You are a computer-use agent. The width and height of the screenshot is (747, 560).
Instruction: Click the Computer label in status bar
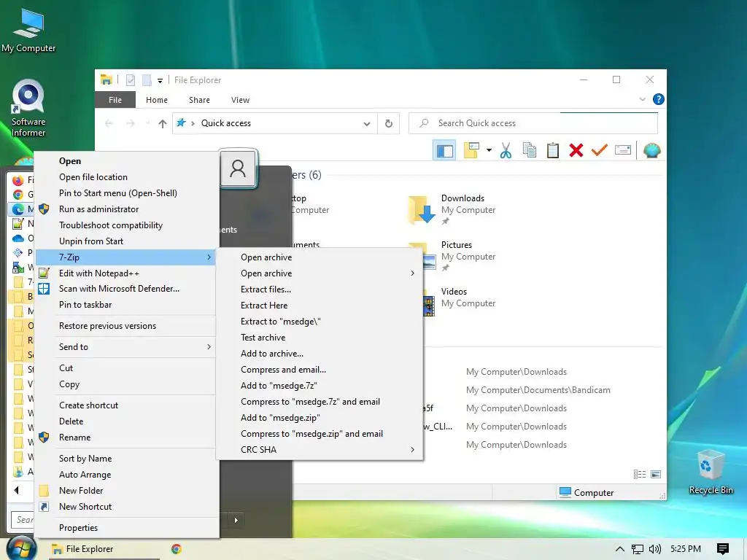click(x=594, y=493)
